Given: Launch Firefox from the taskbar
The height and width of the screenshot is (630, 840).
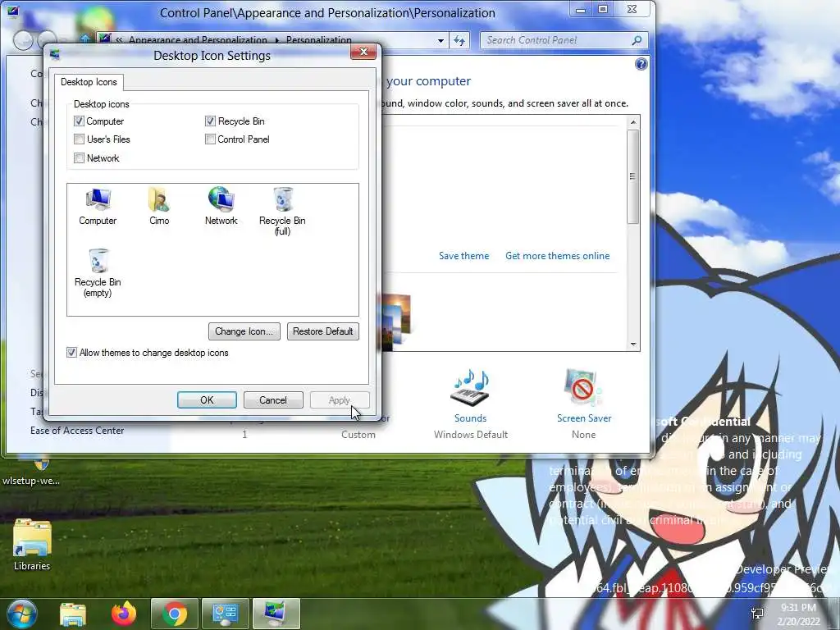Looking at the screenshot, I should 124,614.
